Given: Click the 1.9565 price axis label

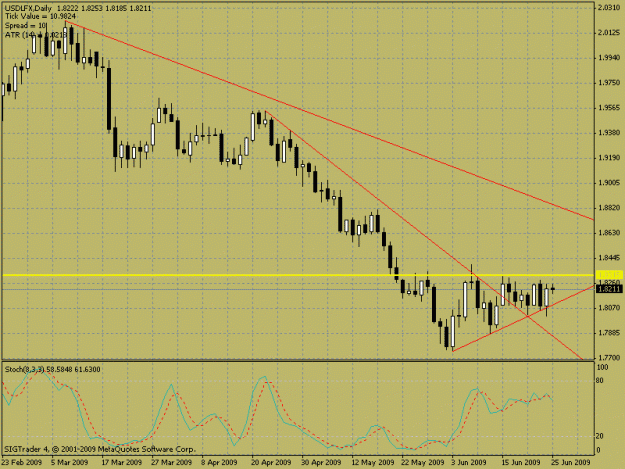Looking at the screenshot, I should [609, 108].
